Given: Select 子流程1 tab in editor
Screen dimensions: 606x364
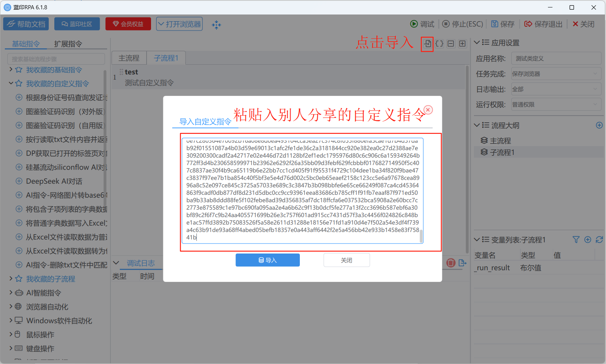Looking at the screenshot, I should pyautogui.click(x=166, y=58).
